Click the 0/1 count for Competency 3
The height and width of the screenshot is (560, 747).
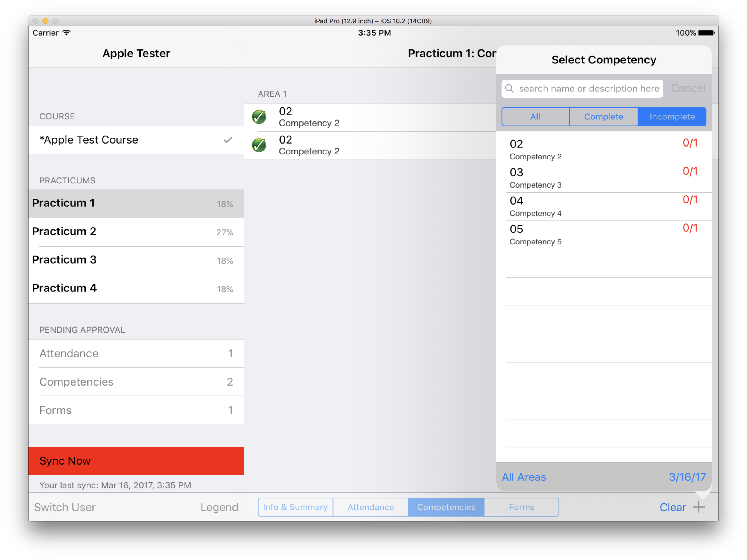coord(690,171)
